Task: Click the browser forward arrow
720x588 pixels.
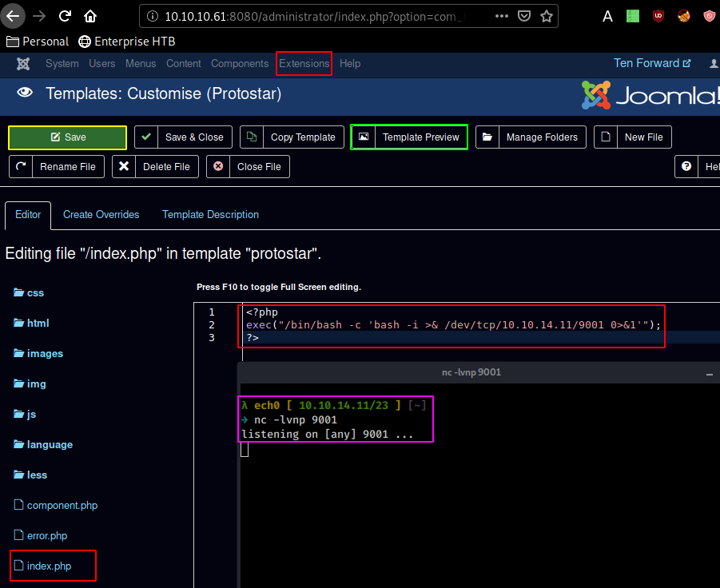Action: tap(39, 16)
